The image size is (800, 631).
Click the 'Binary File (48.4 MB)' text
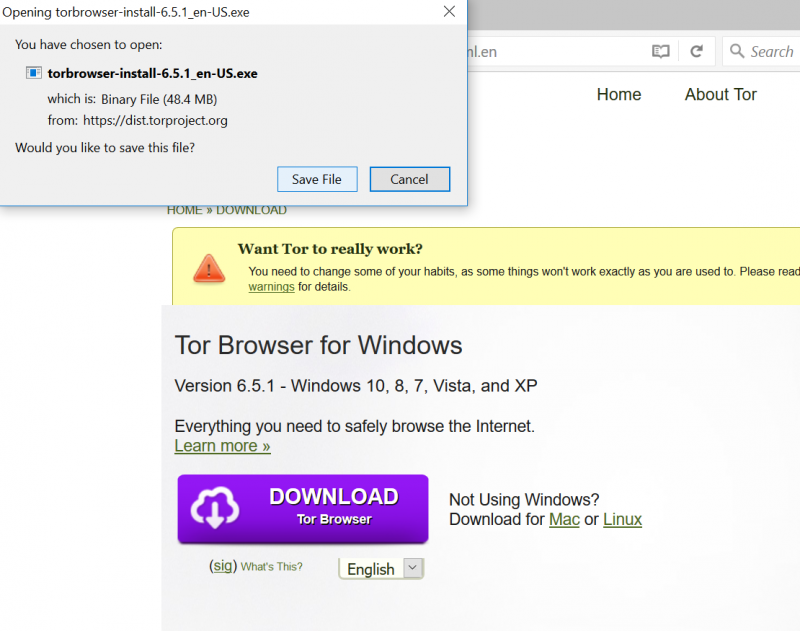click(x=159, y=99)
